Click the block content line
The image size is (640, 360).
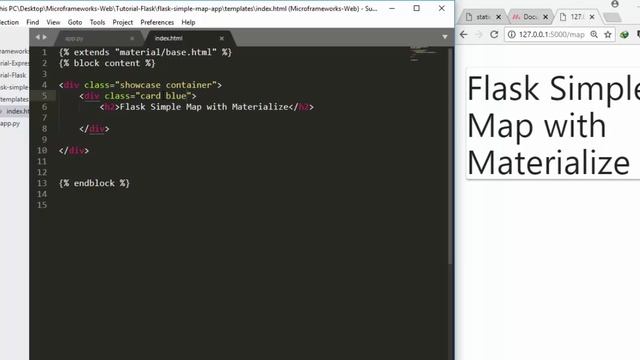tap(107, 63)
